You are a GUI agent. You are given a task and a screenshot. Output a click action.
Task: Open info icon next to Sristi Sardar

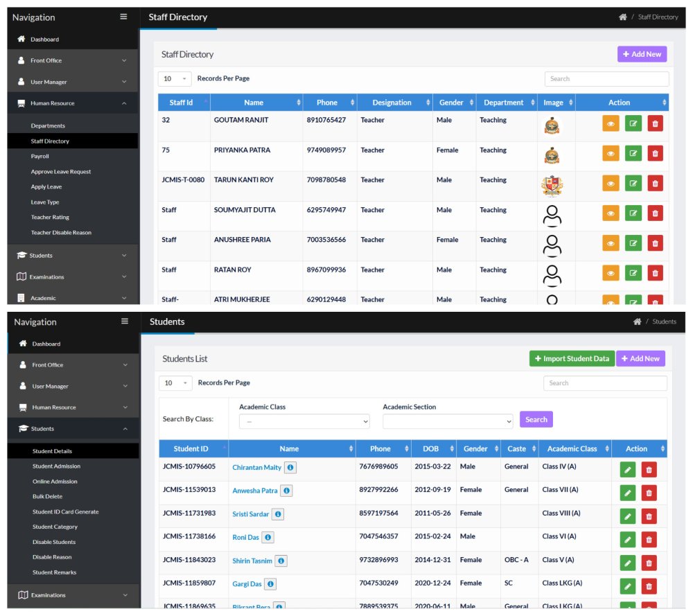(278, 514)
